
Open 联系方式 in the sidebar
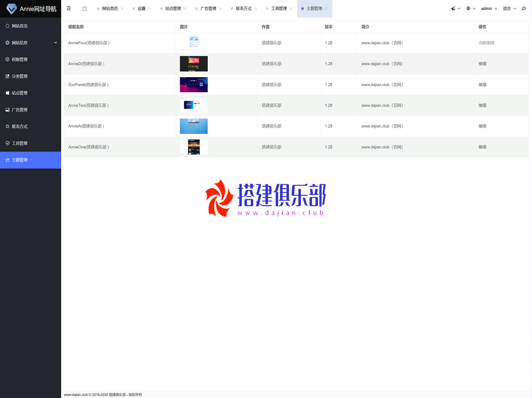[31, 126]
